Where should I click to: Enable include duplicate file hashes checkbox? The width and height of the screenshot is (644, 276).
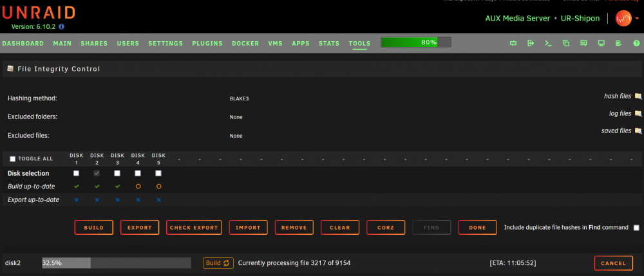636,228
